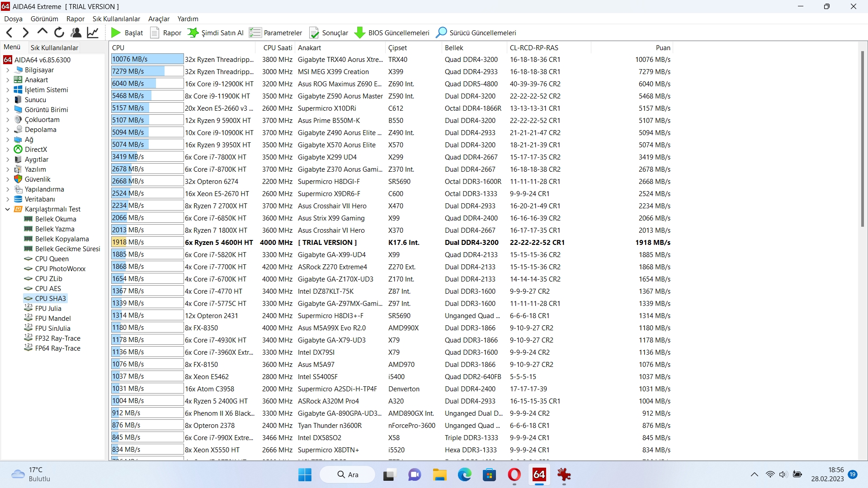868x488 pixels.
Task: Open the user profile toolbar icon
Action: click(x=76, y=33)
